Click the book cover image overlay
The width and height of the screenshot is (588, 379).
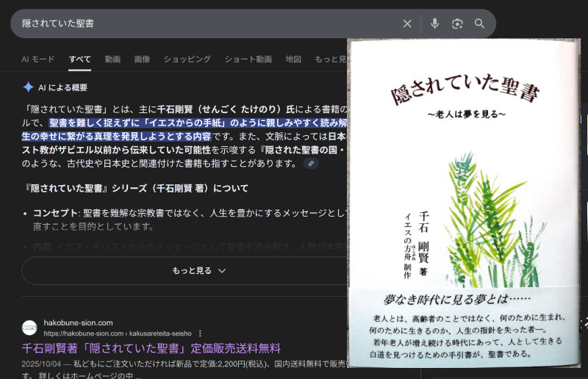pyautogui.click(x=464, y=203)
